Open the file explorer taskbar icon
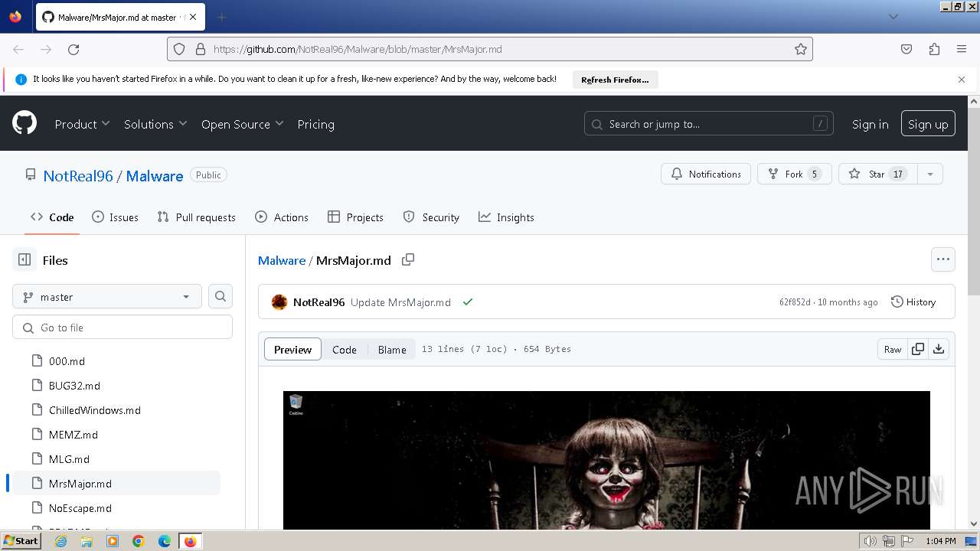This screenshot has height=551, width=980. point(87,541)
